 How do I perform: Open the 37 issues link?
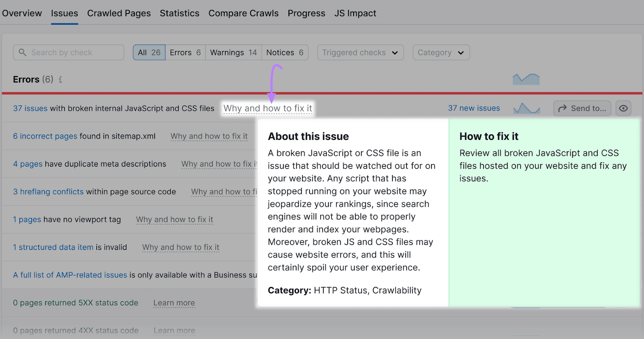[x=30, y=108]
